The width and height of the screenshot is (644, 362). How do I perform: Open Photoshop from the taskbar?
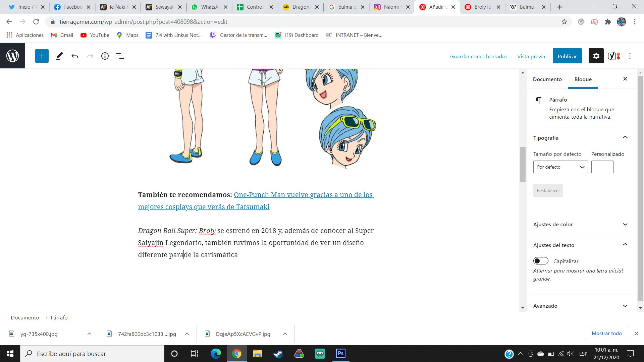340,353
